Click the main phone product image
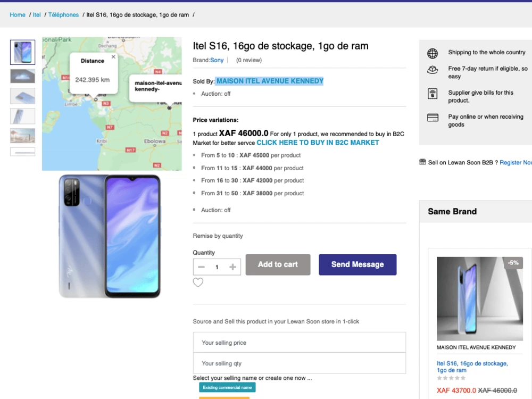The height and width of the screenshot is (399, 532). coord(110,236)
